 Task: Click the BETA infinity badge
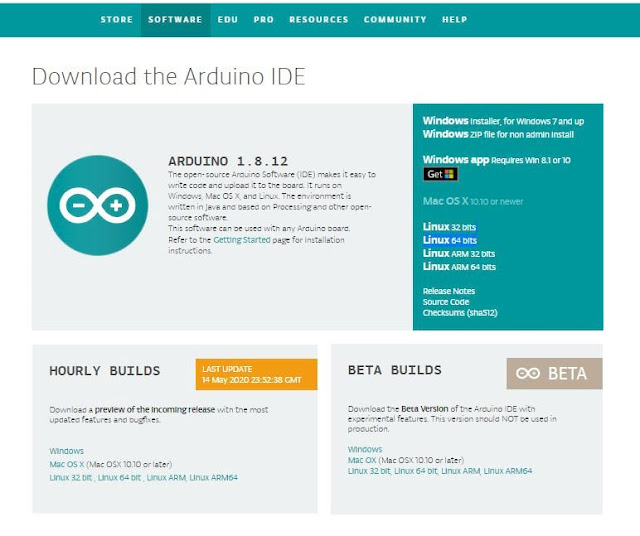tap(552, 373)
